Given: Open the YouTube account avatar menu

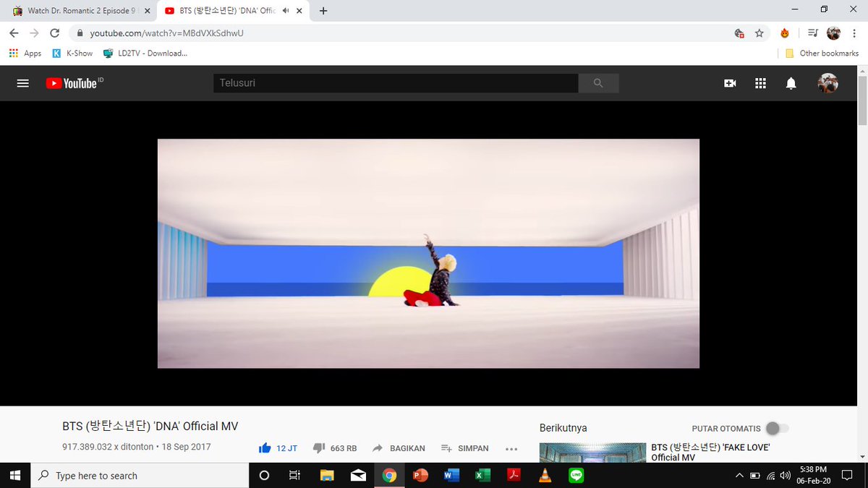Looking at the screenshot, I should coord(827,83).
